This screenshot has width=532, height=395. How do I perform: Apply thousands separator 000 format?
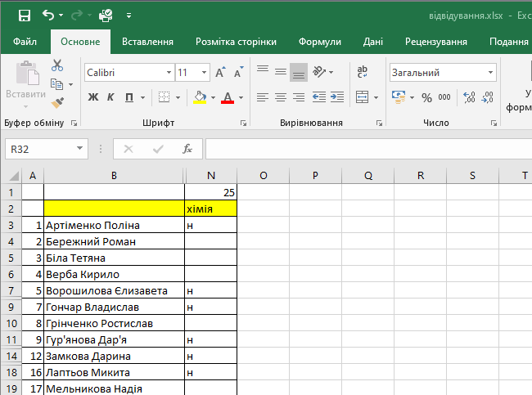[444, 97]
